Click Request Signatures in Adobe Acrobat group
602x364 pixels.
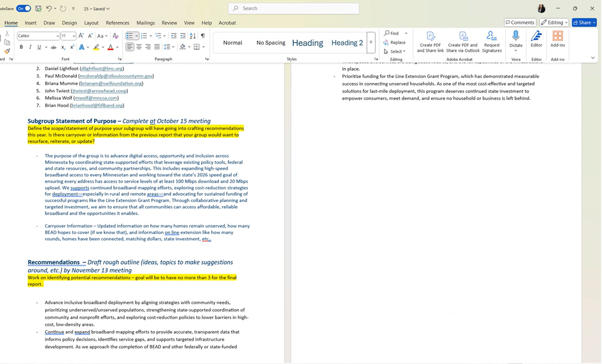[491, 41]
